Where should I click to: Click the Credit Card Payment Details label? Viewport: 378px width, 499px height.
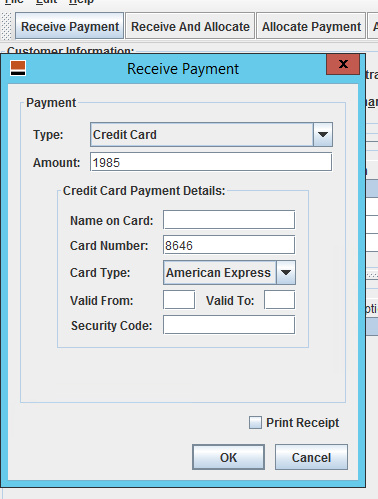point(144,191)
